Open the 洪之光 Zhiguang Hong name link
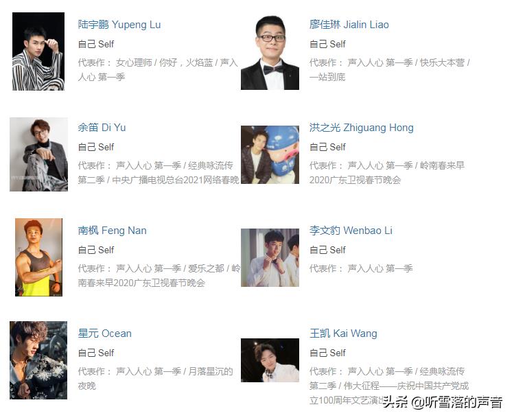The image size is (514, 420). click(x=361, y=128)
